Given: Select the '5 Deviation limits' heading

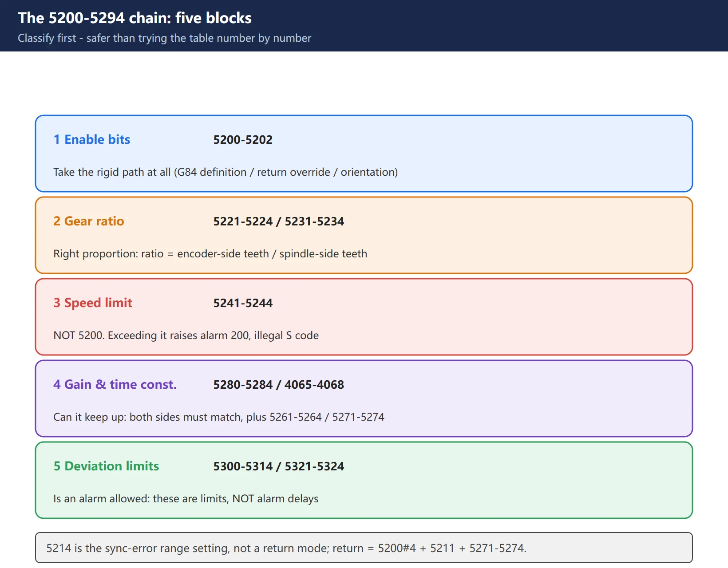Looking at the screenshot, I should (x=106, y=466).
